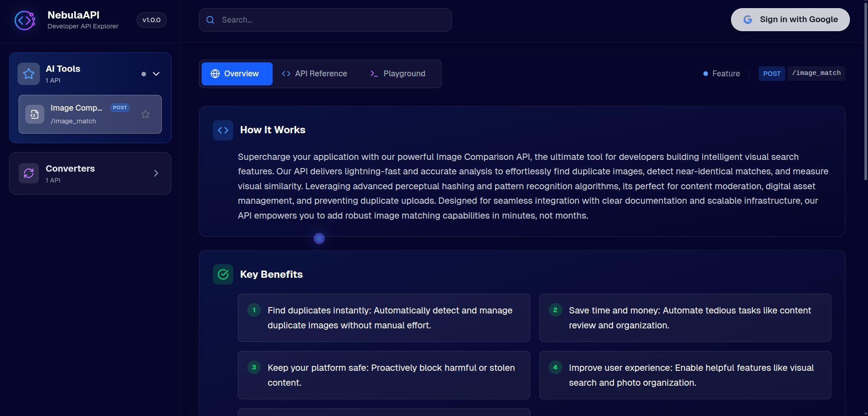Click the globe icon on the Overview tab
Screen dimensions: 868x416
coord(216,74)
